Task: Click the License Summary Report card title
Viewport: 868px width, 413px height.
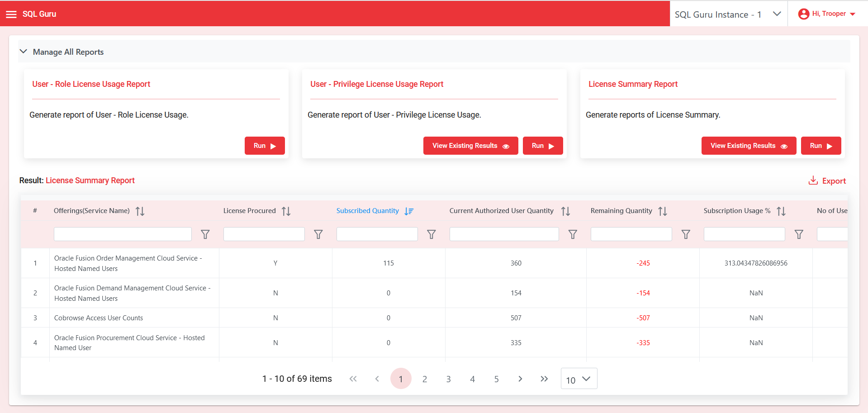Action: click(x=633, y=84)
